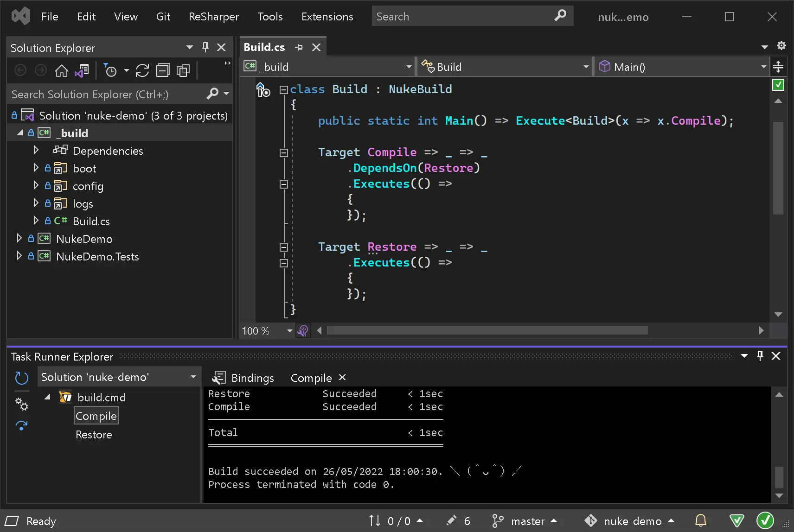
Task: Click the Back navigation arrow in Solution Explorer
Action: [x=20, y=70]
